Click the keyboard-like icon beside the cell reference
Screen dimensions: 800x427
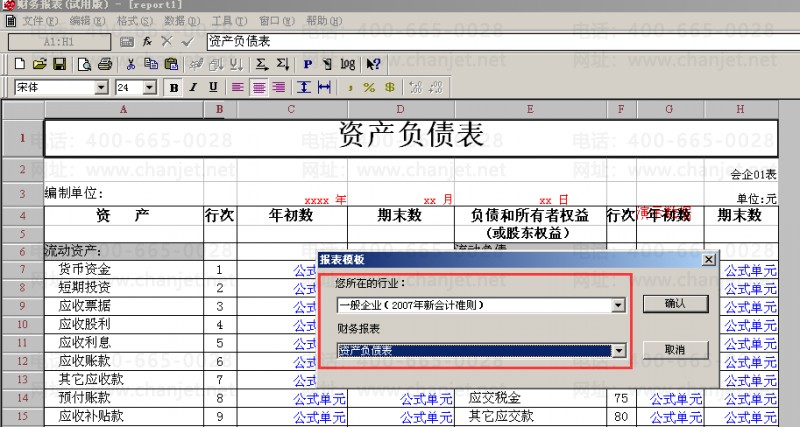127,42
